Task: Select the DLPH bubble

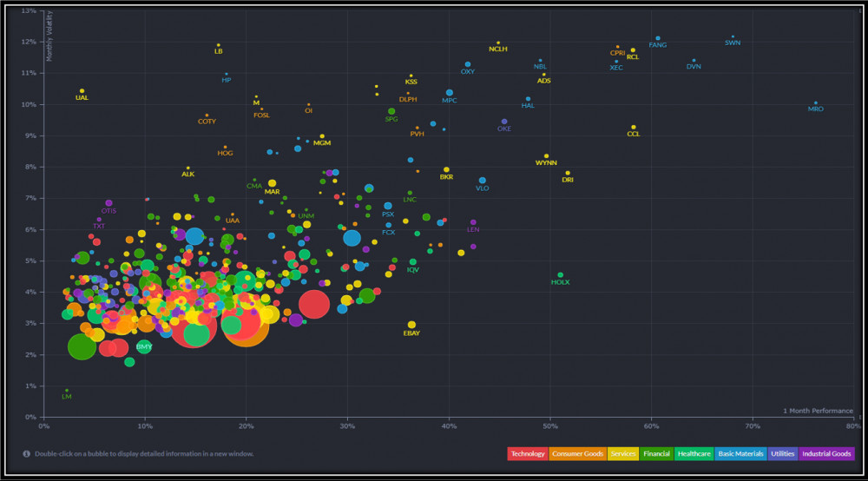Action: pyautogui.click(x=408, y=94)
